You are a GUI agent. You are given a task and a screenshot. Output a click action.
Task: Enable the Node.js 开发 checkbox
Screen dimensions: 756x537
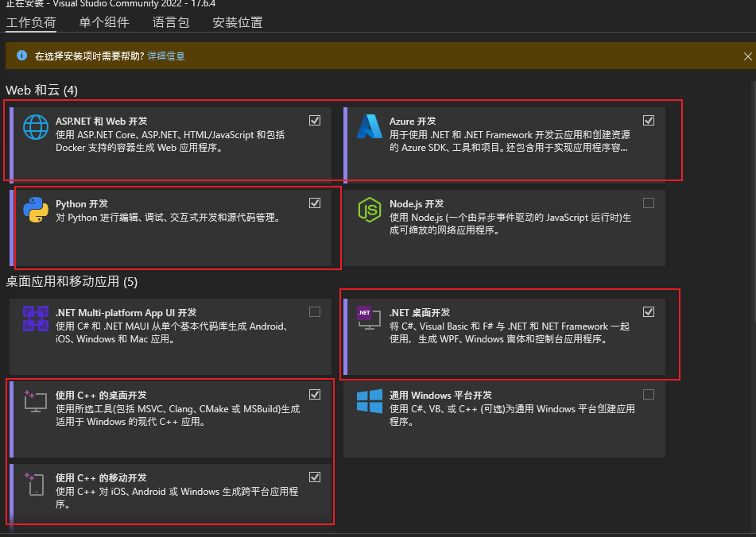[649, 203]
